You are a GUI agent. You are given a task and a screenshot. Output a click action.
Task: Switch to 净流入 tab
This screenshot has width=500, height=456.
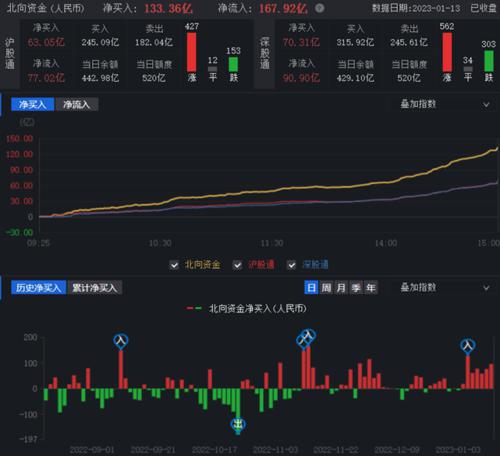click(x=76, y=105)
